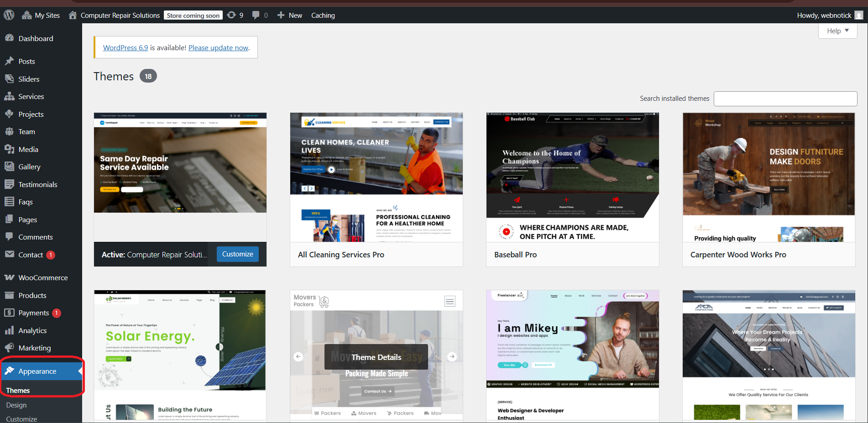The height and width of the screenshot is (423, 868).
Task: Click the Please update now link
Action: point(218,47)
